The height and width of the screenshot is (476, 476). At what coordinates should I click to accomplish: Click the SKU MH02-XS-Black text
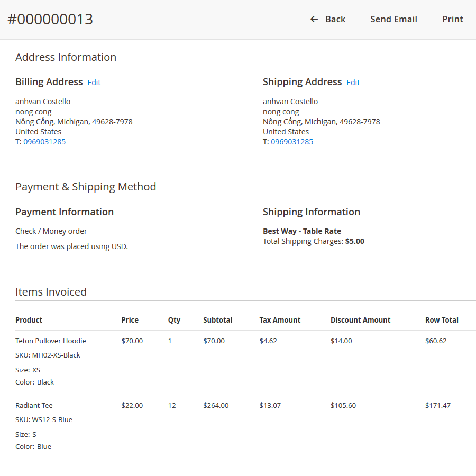click(x=48, y=355)
